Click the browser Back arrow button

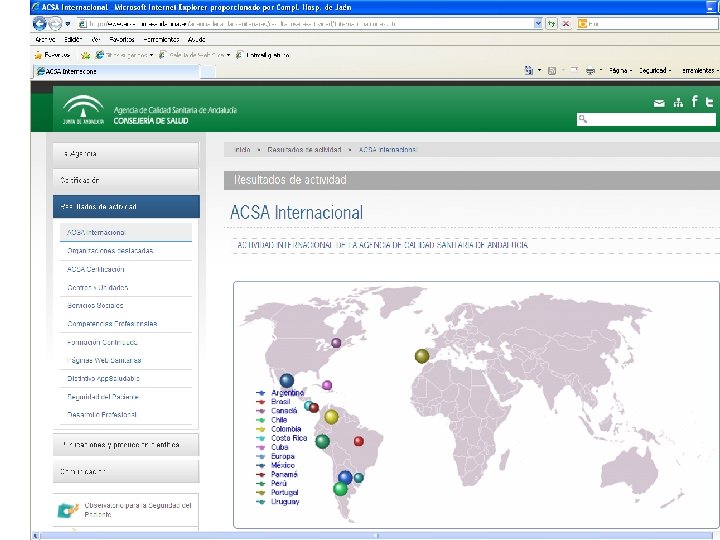click(x=39, y=23)
